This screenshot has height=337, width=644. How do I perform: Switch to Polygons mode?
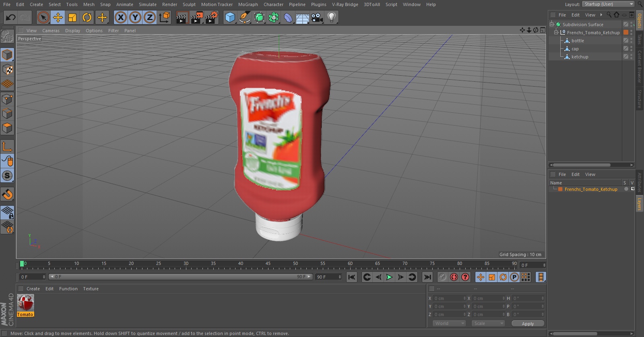coord(8,128)
